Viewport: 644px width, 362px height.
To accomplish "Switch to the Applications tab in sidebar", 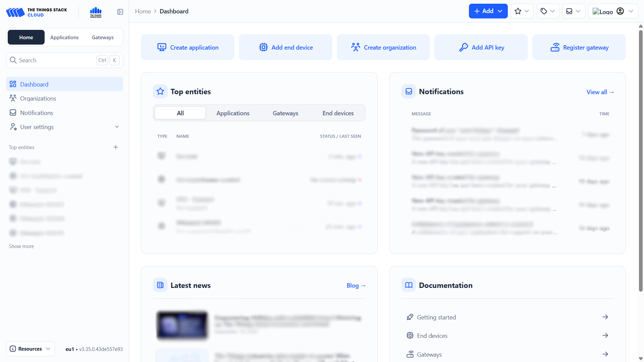I will coord(64,38).
